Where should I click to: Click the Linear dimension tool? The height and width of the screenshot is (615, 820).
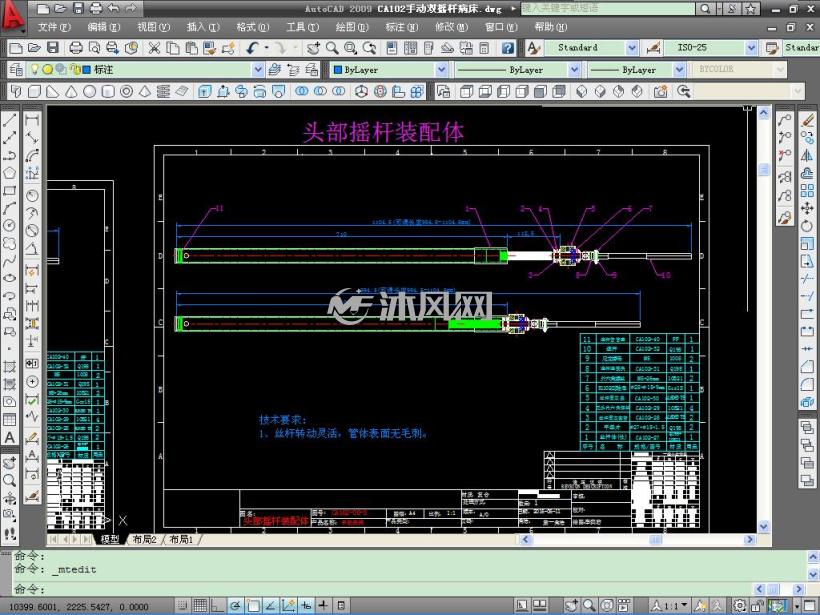point(32,120)
